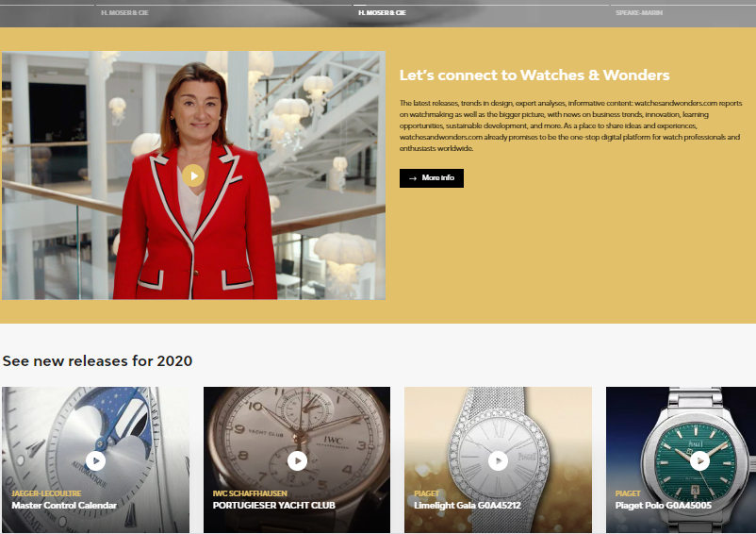756x534 pixels.
Task: Play the Watches & Wonders intro video
Action: click(x=193, y=175)
